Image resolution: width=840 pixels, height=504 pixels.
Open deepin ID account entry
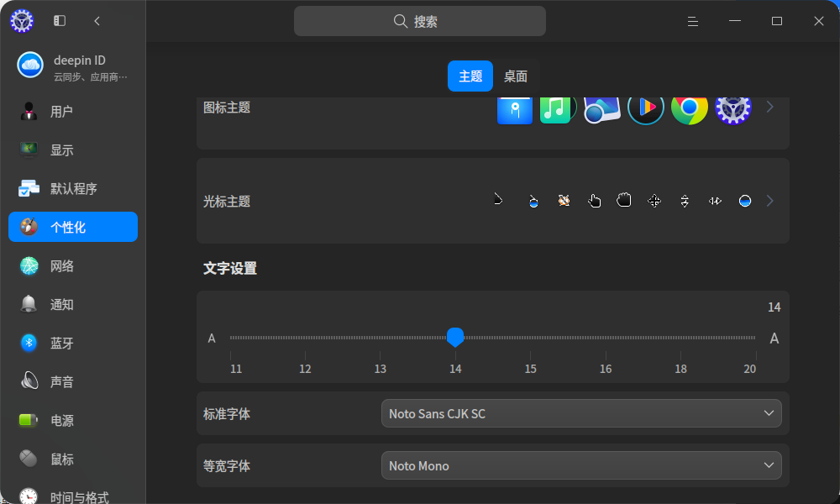tap(73, 66)
